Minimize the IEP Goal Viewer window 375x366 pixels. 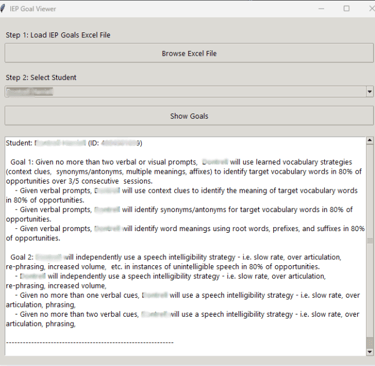pos(321,9)
